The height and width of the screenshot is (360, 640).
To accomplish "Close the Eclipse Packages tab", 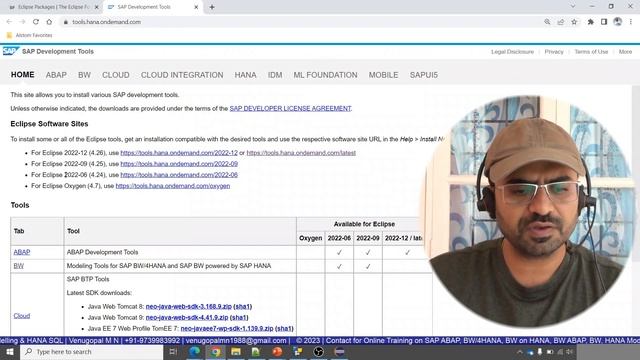I will tap(97, 7).
